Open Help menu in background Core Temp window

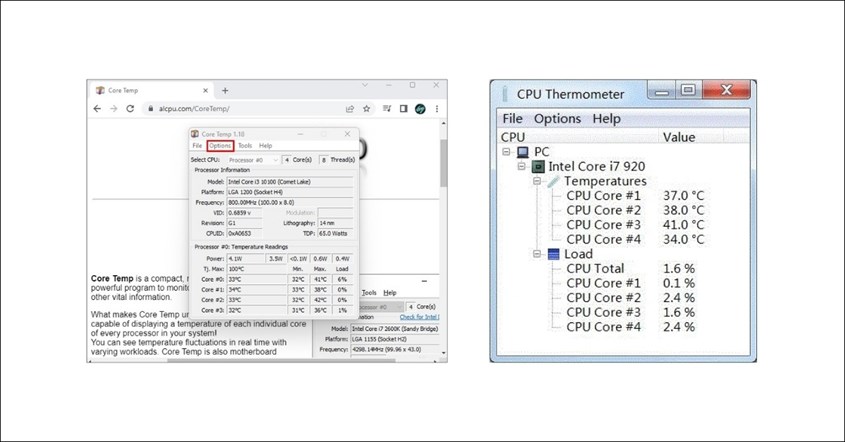coord(390,293)
